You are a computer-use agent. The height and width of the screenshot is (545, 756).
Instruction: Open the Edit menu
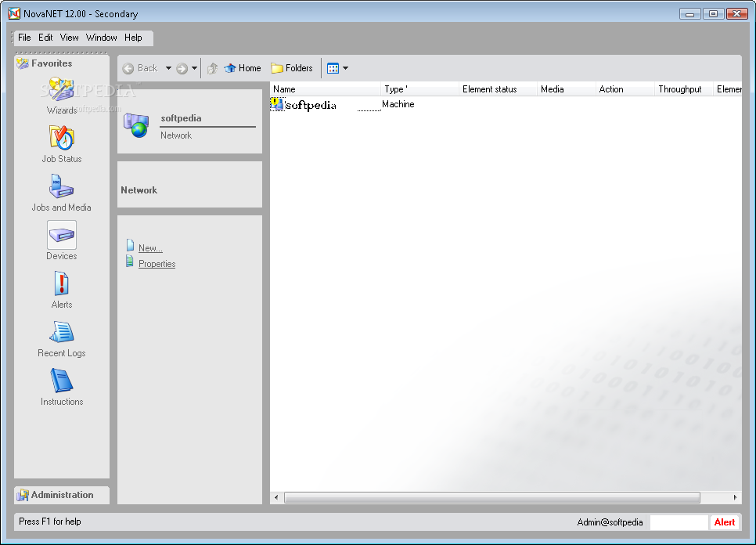coord(45,38)
